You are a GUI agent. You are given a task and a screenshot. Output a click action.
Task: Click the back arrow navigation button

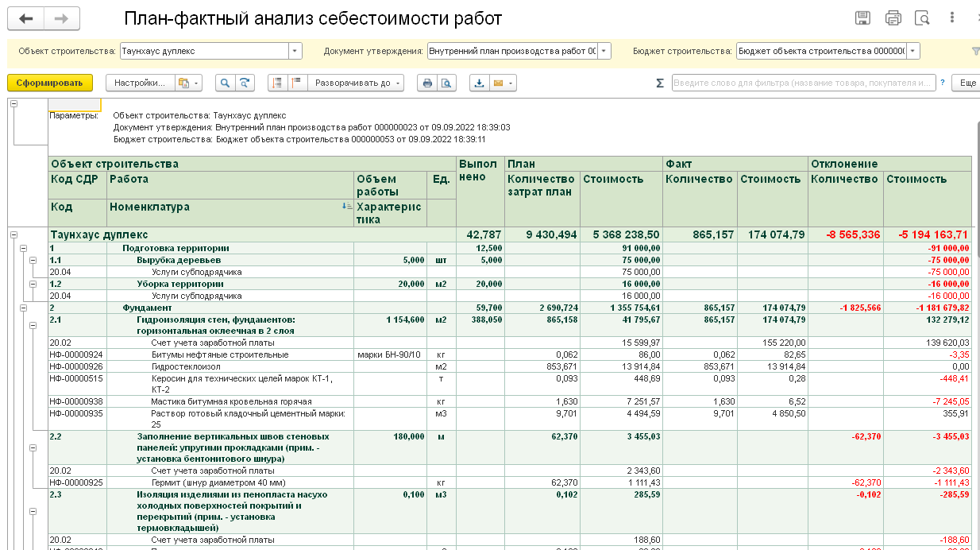(26, 18)
